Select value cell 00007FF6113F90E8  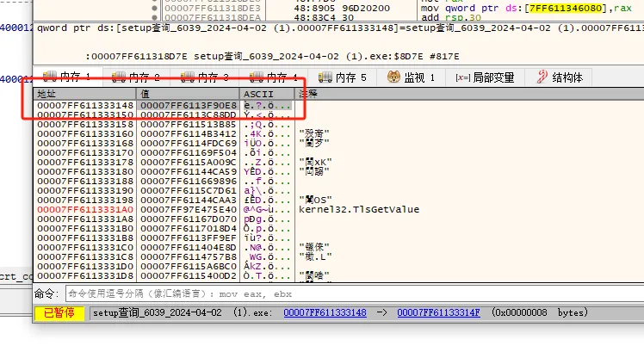189,106
